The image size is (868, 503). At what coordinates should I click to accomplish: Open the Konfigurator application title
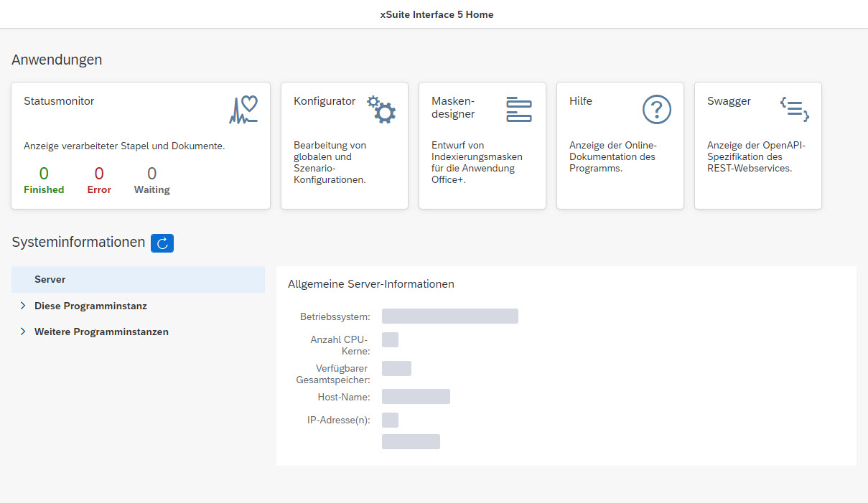(x=325, y=101)
